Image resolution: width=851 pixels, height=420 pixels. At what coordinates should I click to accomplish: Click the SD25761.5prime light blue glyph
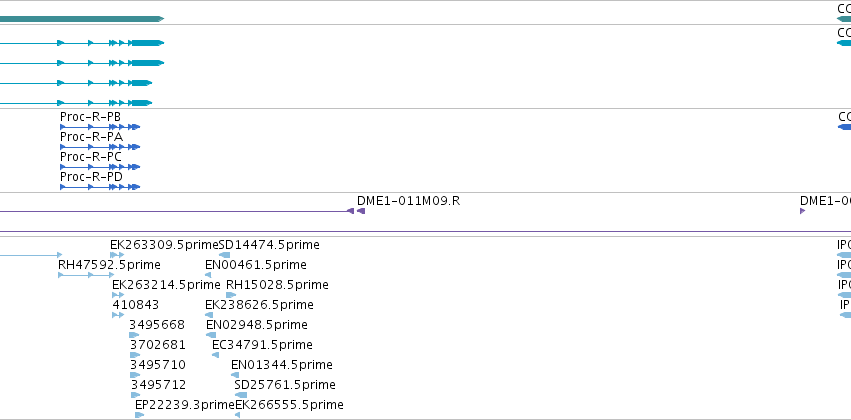point(240,395)
